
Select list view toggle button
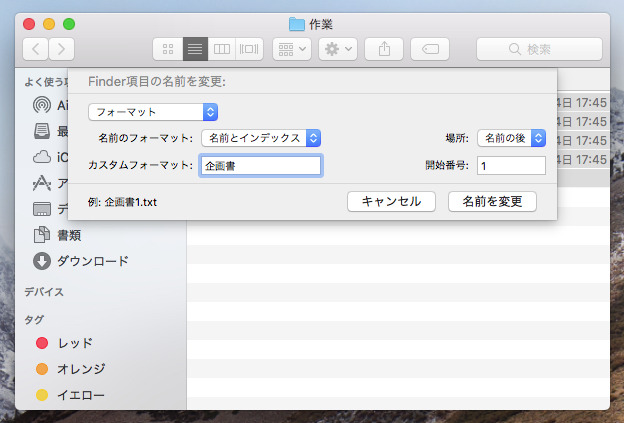click(x=194, y=48)
